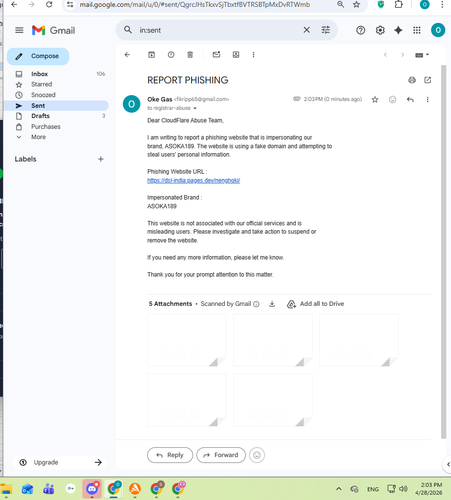
Task: Show recipient details dropdown arrow
Action: point(195,108)
